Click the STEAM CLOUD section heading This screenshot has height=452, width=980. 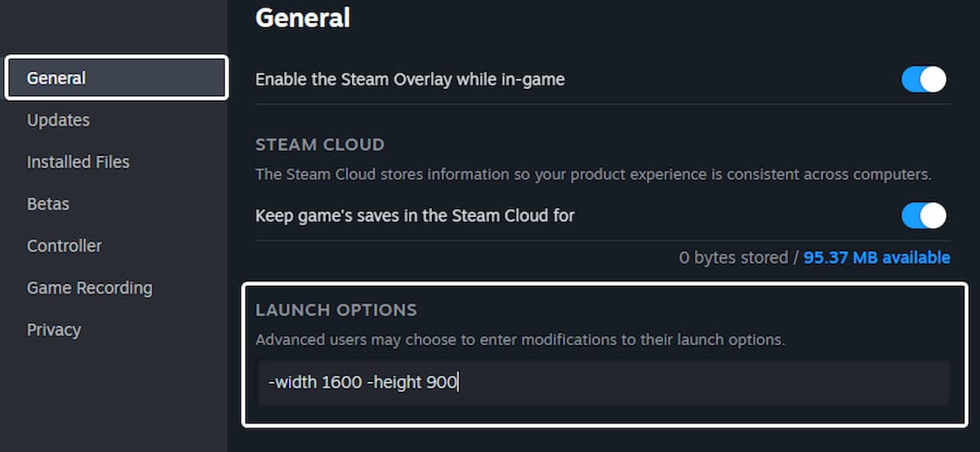pos(319,145)
